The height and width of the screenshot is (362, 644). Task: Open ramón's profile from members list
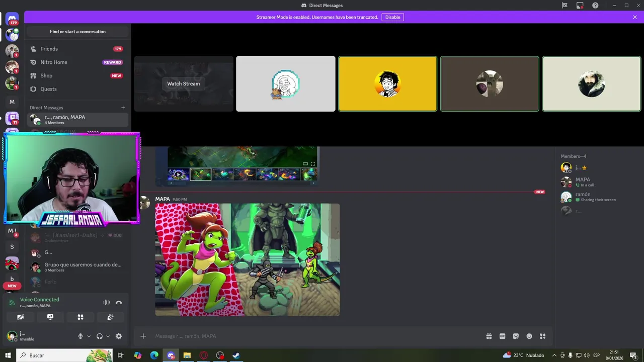599,197
